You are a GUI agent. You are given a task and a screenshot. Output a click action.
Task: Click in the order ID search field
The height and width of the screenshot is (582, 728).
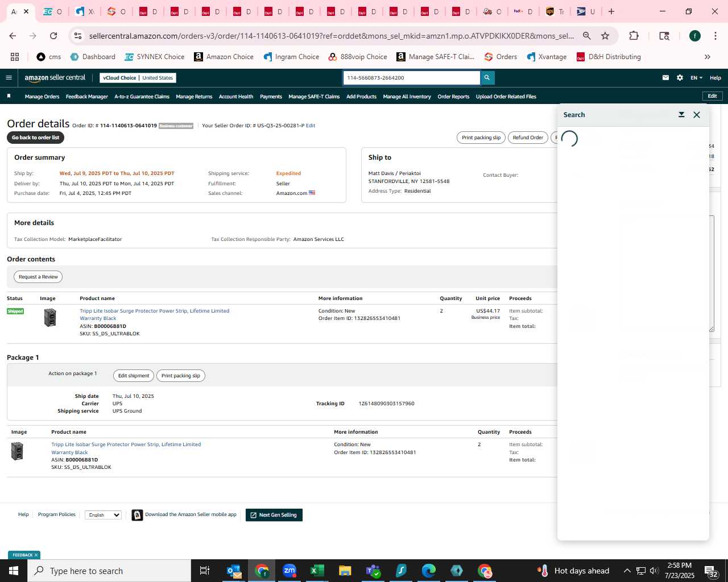point(412,78)
